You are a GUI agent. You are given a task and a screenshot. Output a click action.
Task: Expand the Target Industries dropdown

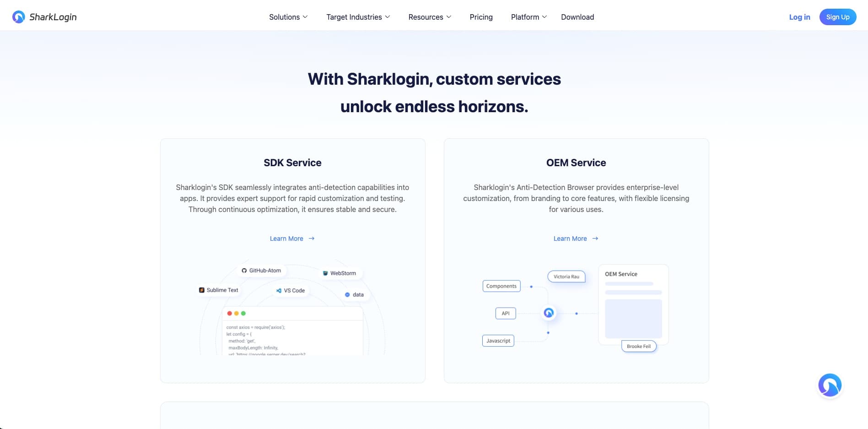[358, 17]
